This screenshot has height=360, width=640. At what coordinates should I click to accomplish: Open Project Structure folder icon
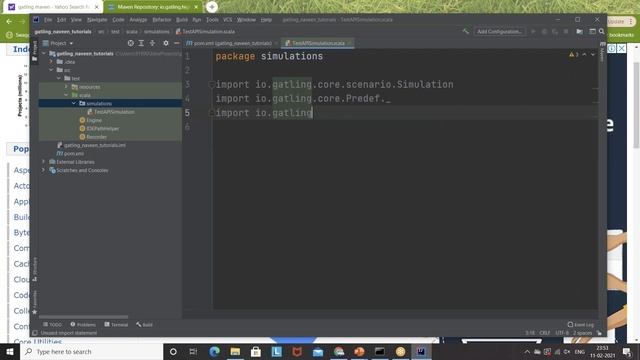[579, 31]
